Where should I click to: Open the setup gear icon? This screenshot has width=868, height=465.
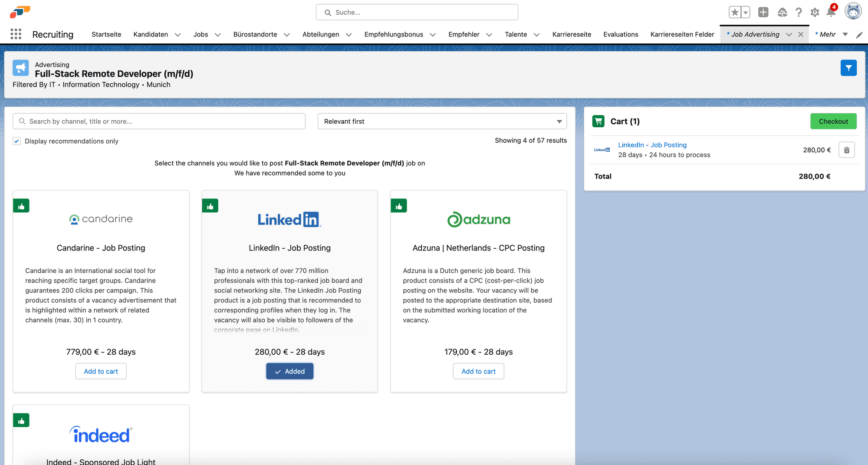click(815, 12)
